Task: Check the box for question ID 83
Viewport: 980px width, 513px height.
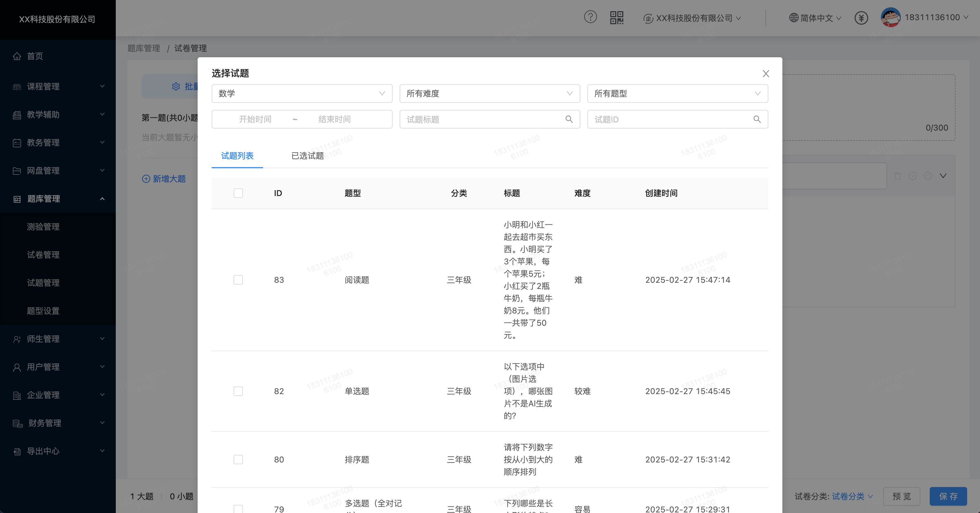Action: [x=238, y=280]
